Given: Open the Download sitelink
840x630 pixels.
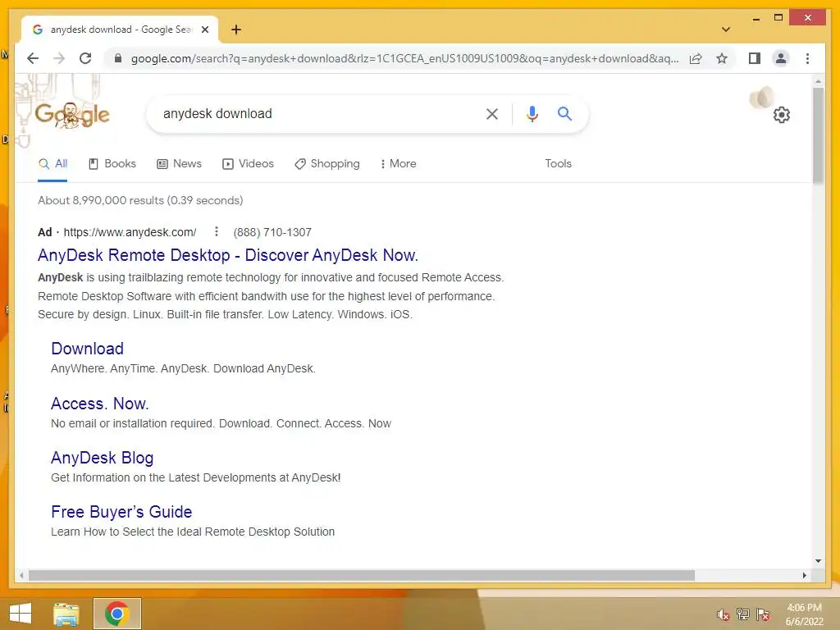Looking at the screenshot, I should coord(87,349).
